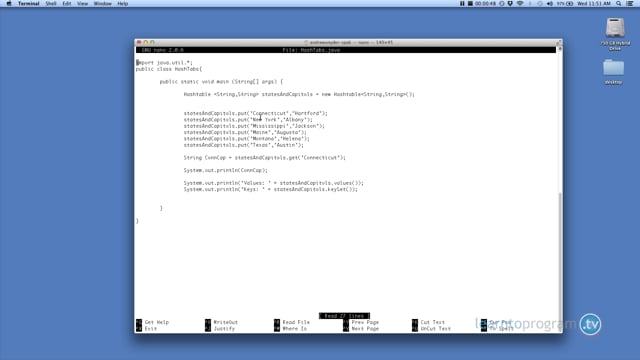Viewport: 640px width, 360px height.
Task: Click the nano Justify shortcut
Action: [x=220, y=329]
